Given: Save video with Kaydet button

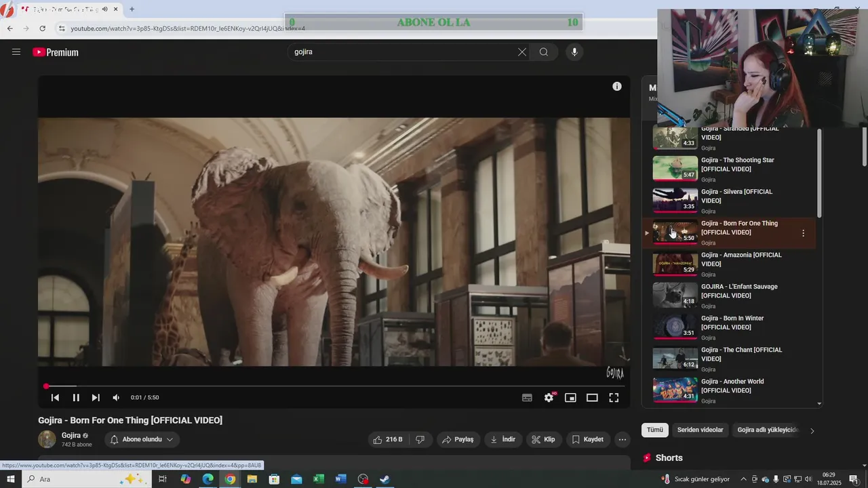Looking at the screenshot, I should pyautogui.click(x=587, y=440).
